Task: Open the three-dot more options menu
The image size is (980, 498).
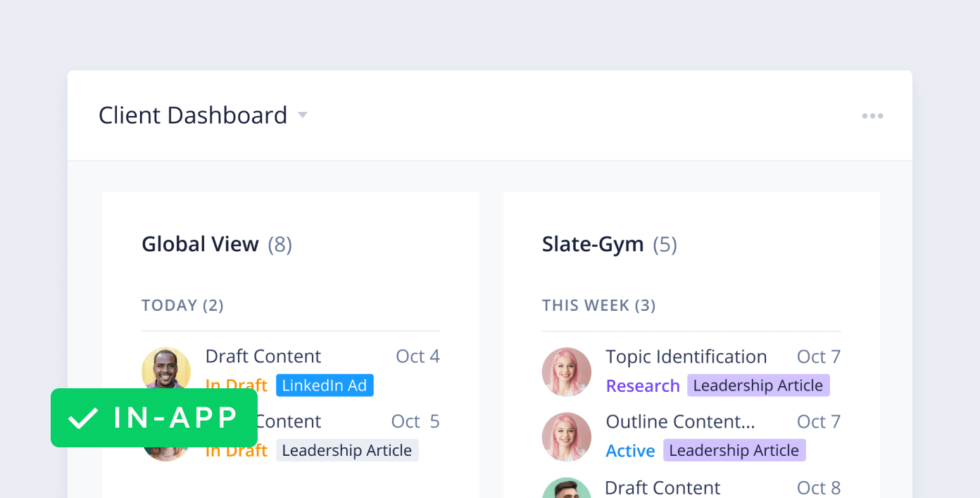Action: pos(872,116)
